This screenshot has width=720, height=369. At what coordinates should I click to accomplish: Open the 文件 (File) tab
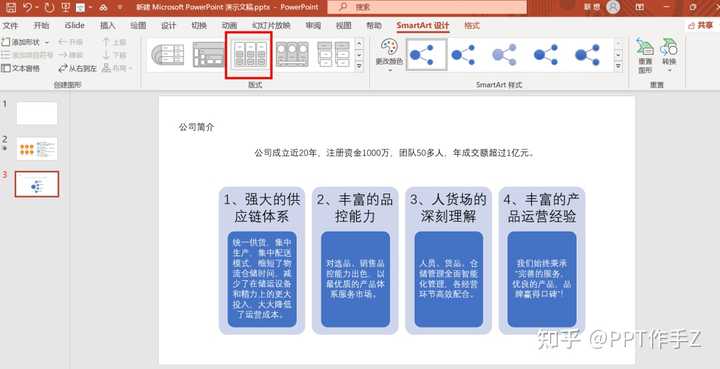(x=10, y=26)
